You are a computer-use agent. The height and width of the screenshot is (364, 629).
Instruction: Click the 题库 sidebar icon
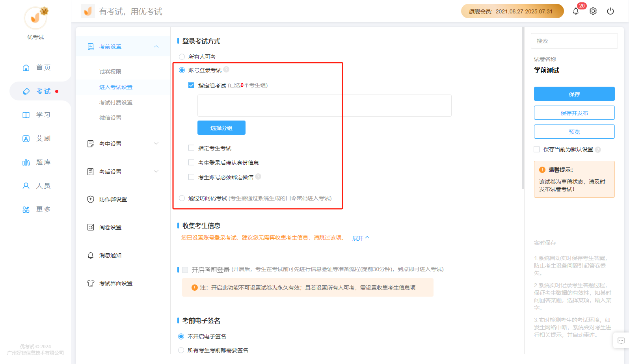tap(26, 162)
